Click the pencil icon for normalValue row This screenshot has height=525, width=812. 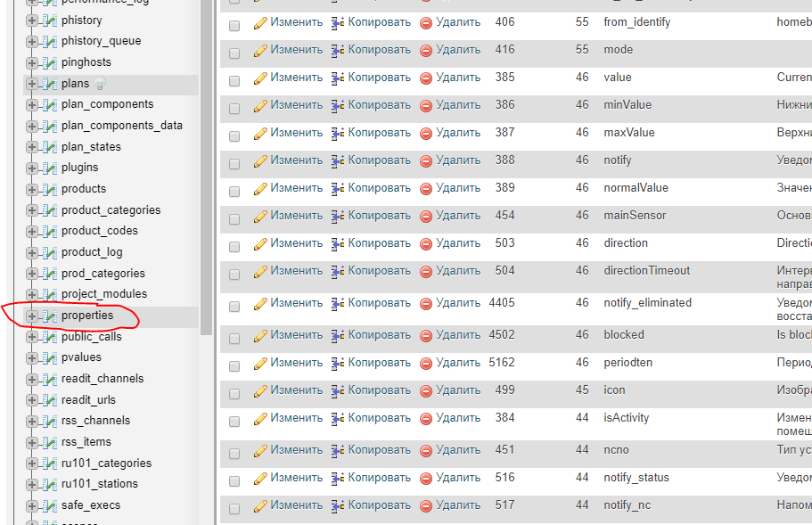pyautogui.click(x=260, y=188)
